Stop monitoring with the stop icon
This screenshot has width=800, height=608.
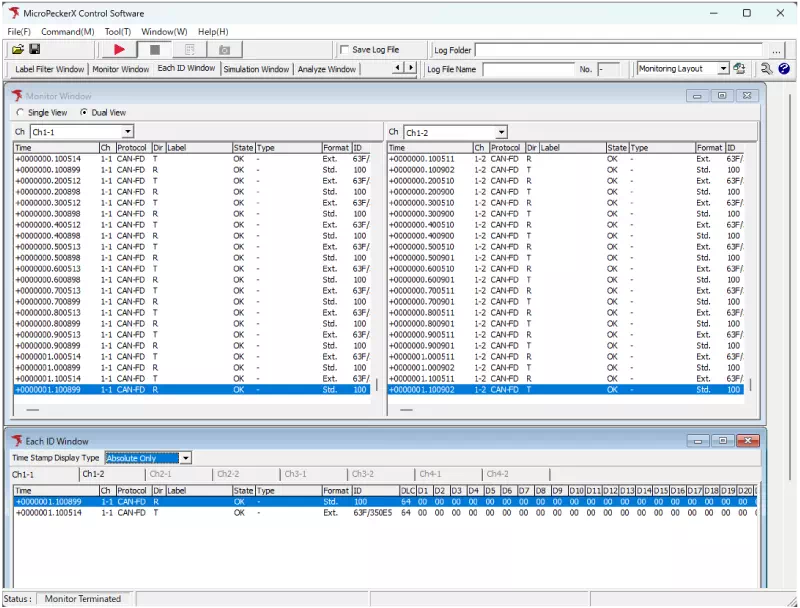coord(156,49)
